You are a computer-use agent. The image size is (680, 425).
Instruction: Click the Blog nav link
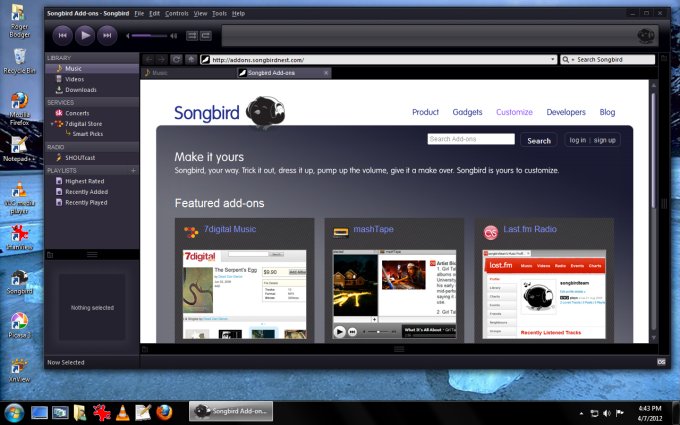click(607, 112)
